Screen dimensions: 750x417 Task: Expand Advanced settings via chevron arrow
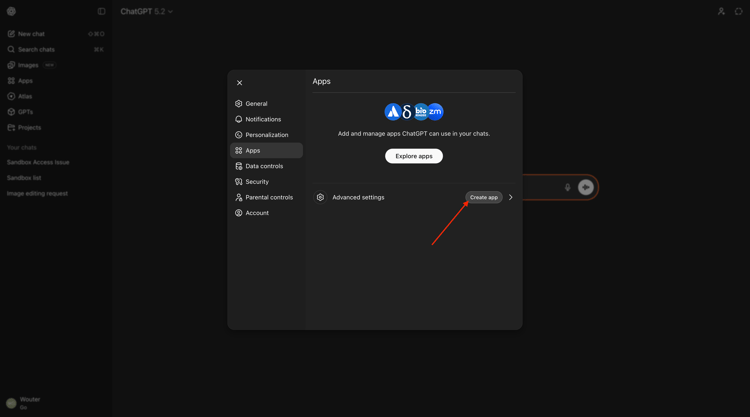tap(510, 197)
